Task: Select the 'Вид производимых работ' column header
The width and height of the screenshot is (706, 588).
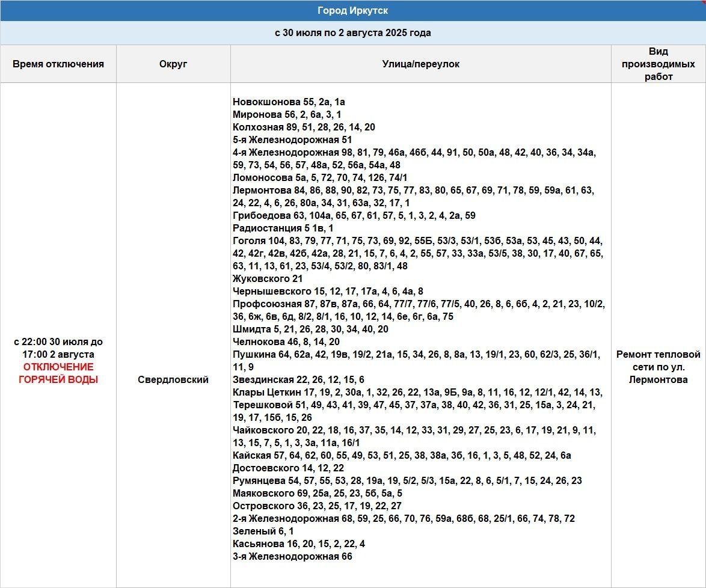Action: point(658,64)
